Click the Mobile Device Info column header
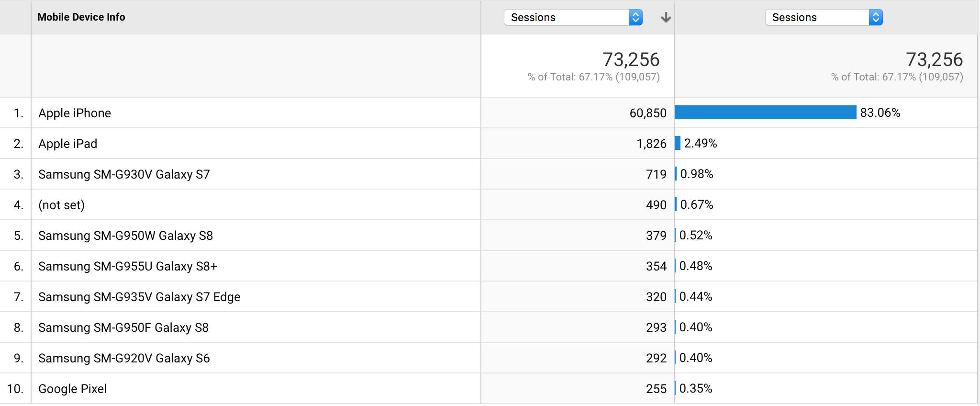 pyautogui.click(x=81, y=17)
